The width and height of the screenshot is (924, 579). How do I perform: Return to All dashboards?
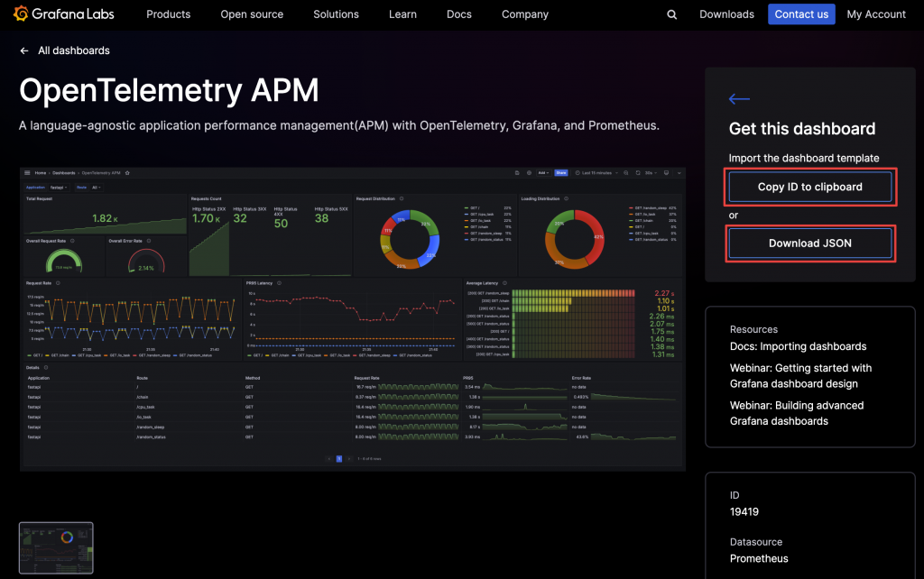click(74, 51)
